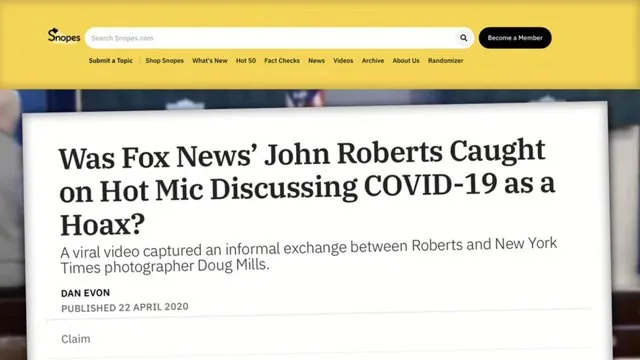This screenshot has width=640, height=360.
Task: Click the magnifying glass search icon
Action: point(464,38)
